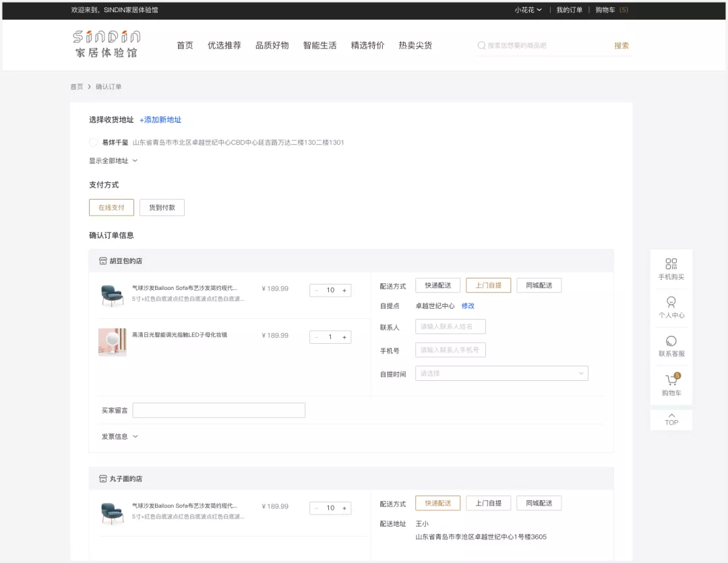Select the 易烊千玺 address radio button
The height and width of the screenshot is (563, 728).
click(94, 142)
